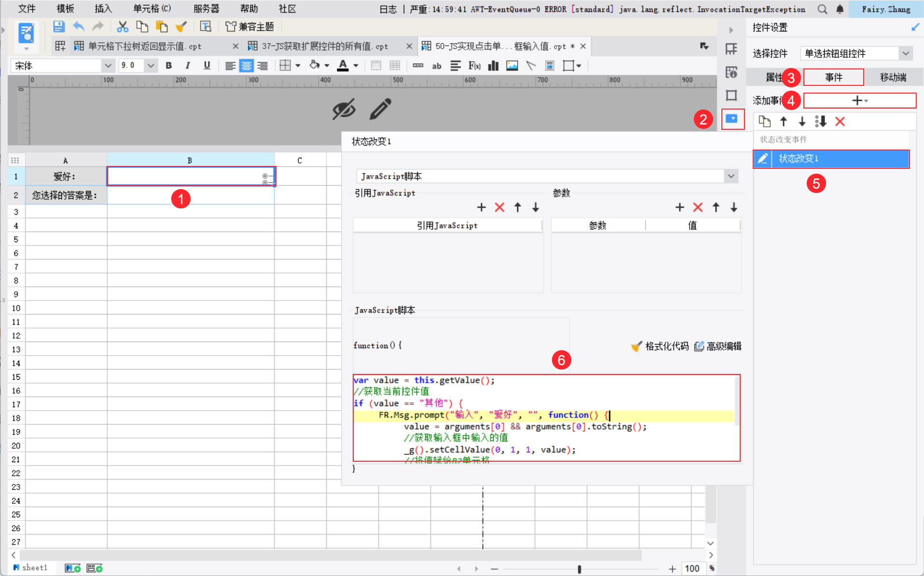Click the insert chart icon
This screenshot has height=576, width=924.
[493, 66]
